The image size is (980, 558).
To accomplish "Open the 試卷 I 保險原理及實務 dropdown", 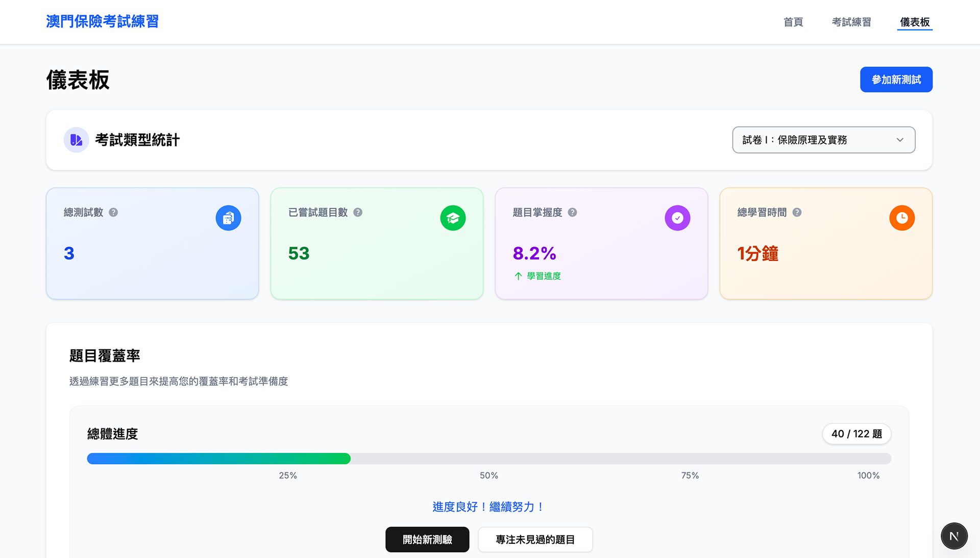I will [x=817, y=140].
